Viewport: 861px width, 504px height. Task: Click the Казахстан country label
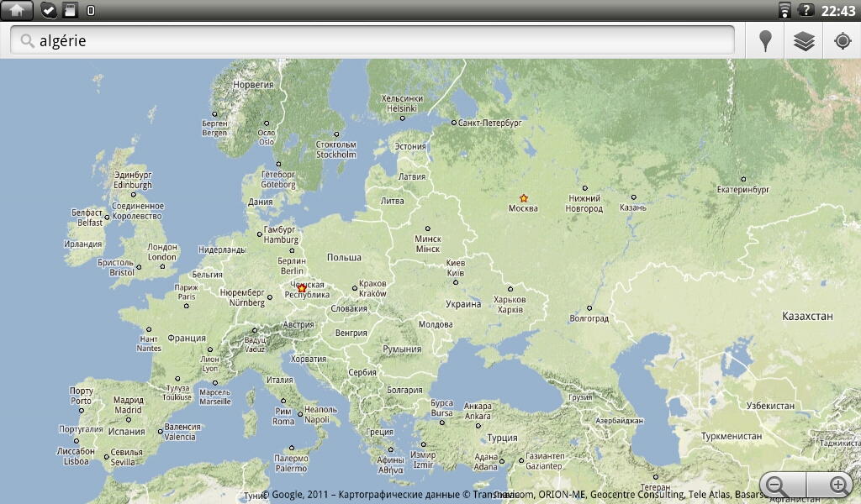point(807,316)
